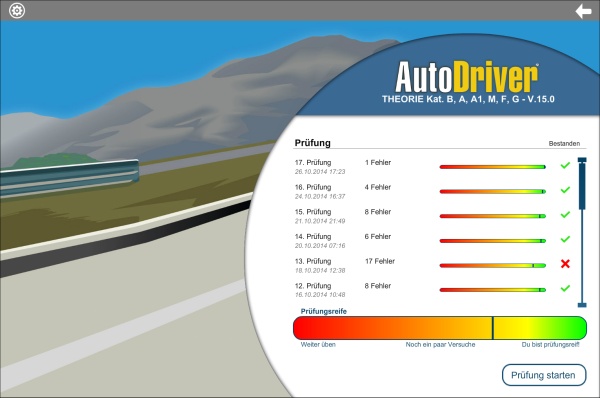Click the green checkmark for 17. Prüfung

click(565, 165)
